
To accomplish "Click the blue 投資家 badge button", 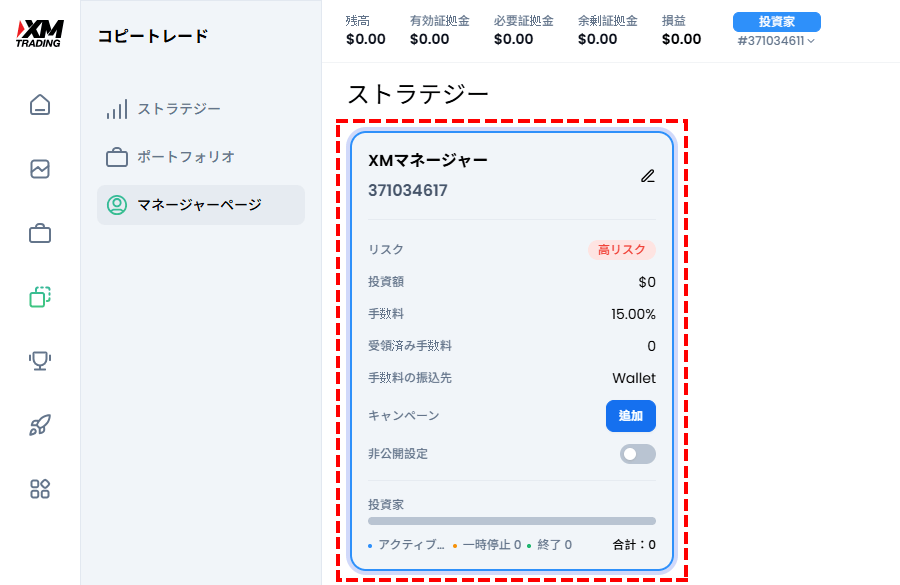I will 777,22.
